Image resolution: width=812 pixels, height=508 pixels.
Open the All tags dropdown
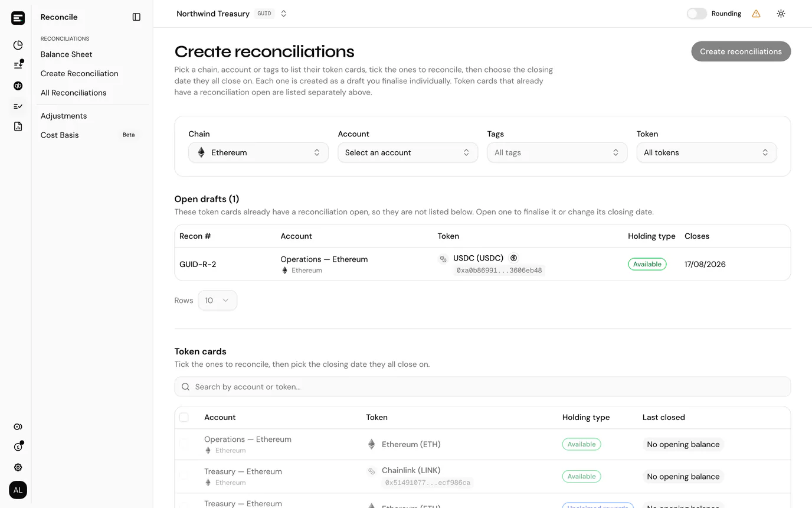click(x=557, y=152)
